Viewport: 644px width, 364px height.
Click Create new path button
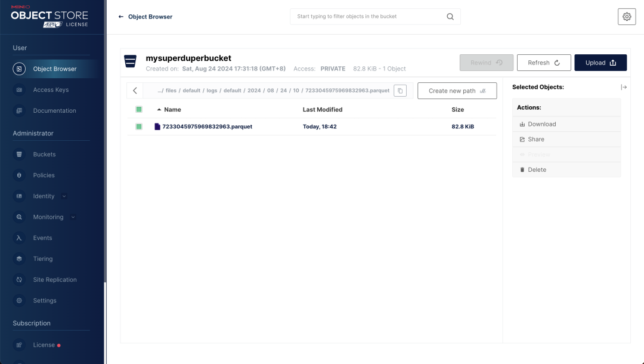[457, 91]
